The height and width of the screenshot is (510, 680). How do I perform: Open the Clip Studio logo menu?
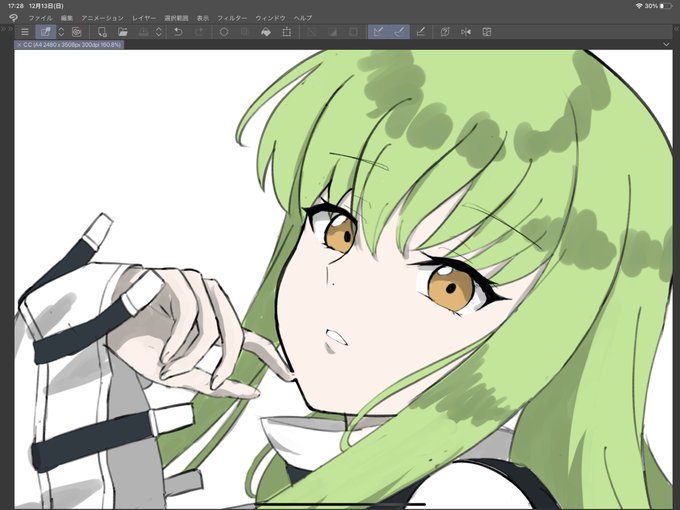point(13,18)
